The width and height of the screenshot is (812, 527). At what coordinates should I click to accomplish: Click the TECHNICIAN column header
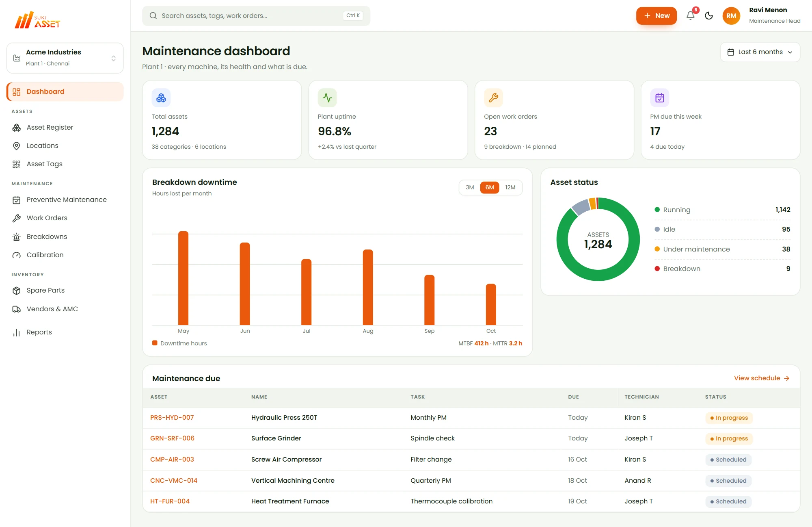tap(641, 397)
